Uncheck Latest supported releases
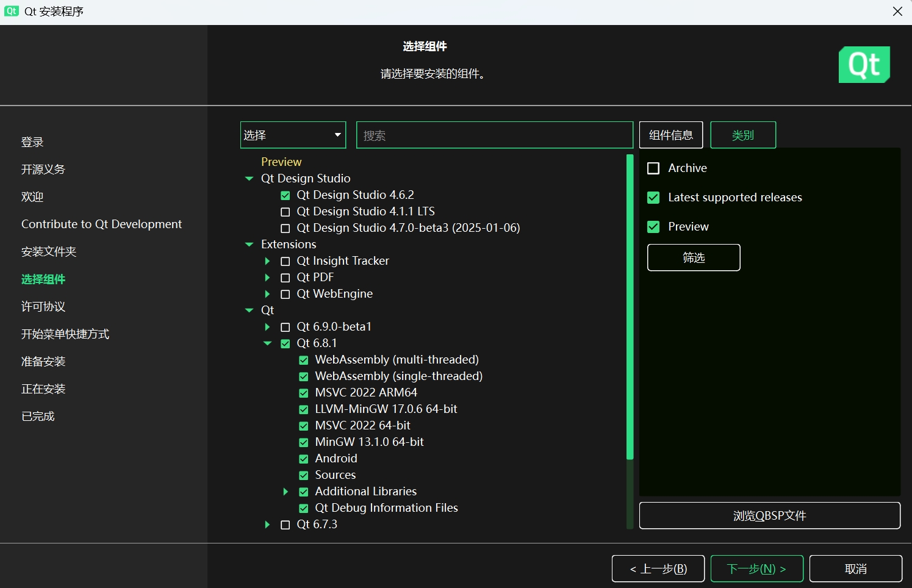Image resolution: width=912 pixels, height=588 pixels. pos(653,198)
